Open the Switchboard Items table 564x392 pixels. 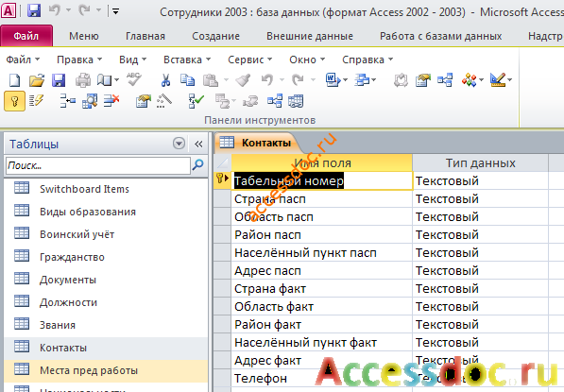click(106, 189)
